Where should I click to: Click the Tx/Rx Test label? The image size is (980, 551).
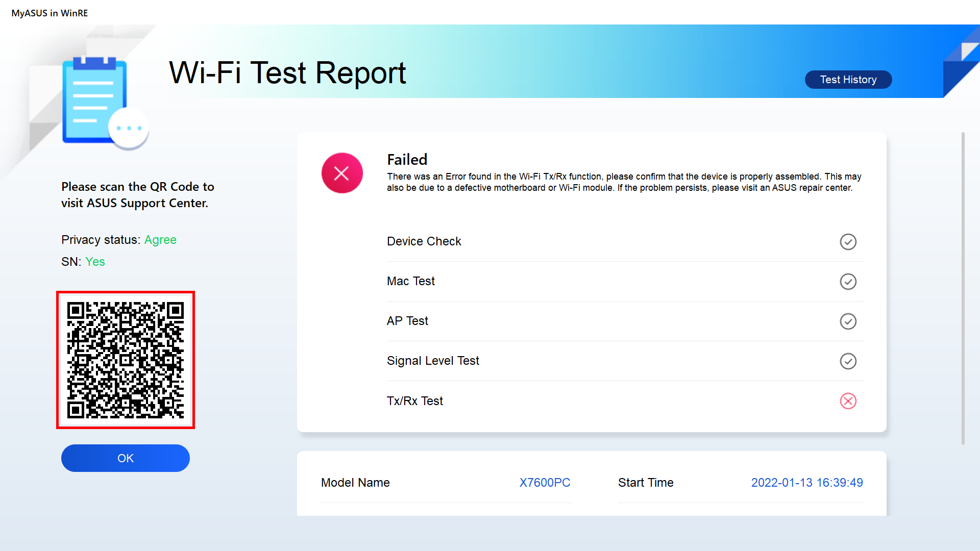pos(415,401)
